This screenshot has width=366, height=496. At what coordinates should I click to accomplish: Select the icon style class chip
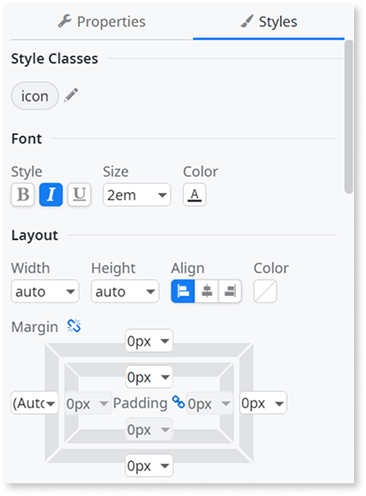(35, 96)
